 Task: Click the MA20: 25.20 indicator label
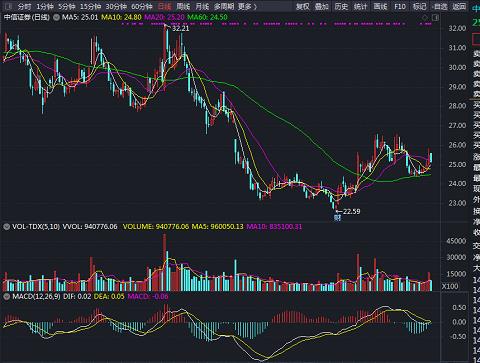(x=164, y=17)
